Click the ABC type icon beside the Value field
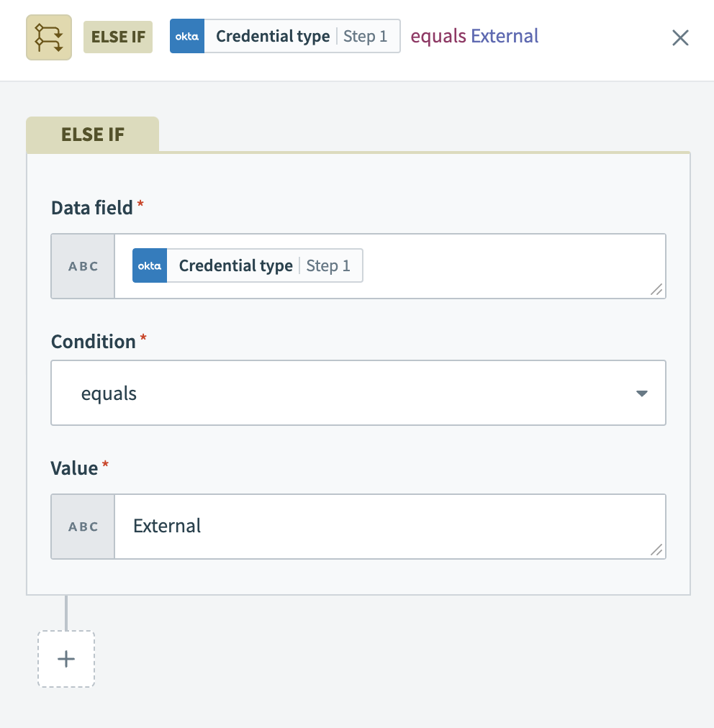This screenshot has height=728, width=714. click(x=82, y=526)
